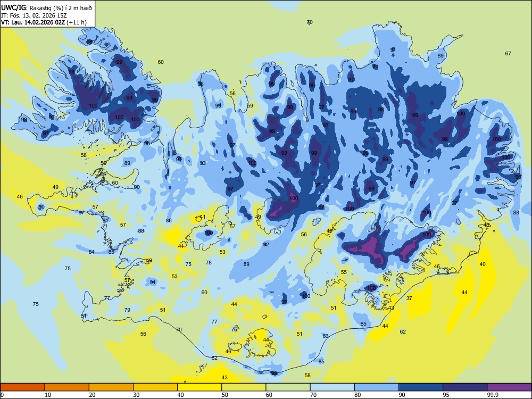Click the 50–60 pale yellow legend swatch
The height and width of the screenshot is (399, 532).
coord(244,387)
